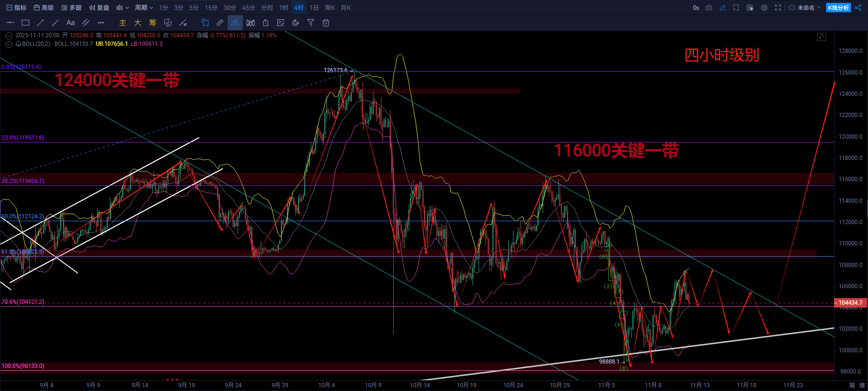Switch to the 1日 timeframe
Viewport: 868px width, 391px height.
(314, 8)
